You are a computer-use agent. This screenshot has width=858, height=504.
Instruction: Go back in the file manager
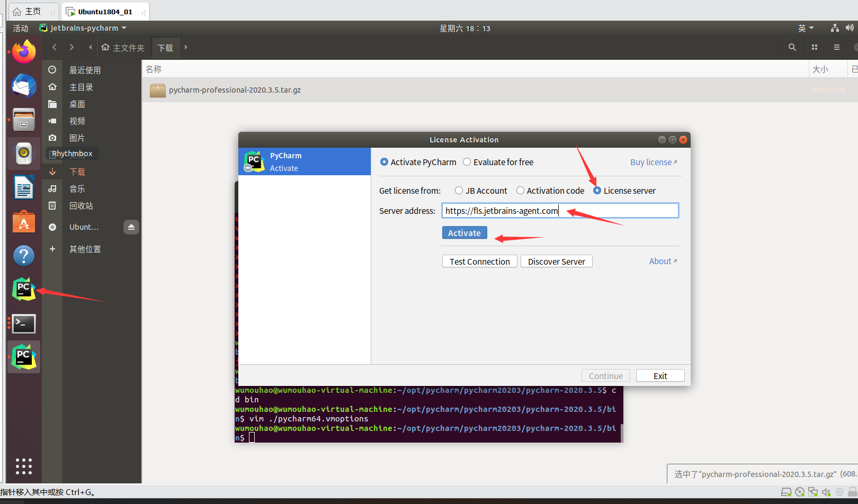(55, 47)
